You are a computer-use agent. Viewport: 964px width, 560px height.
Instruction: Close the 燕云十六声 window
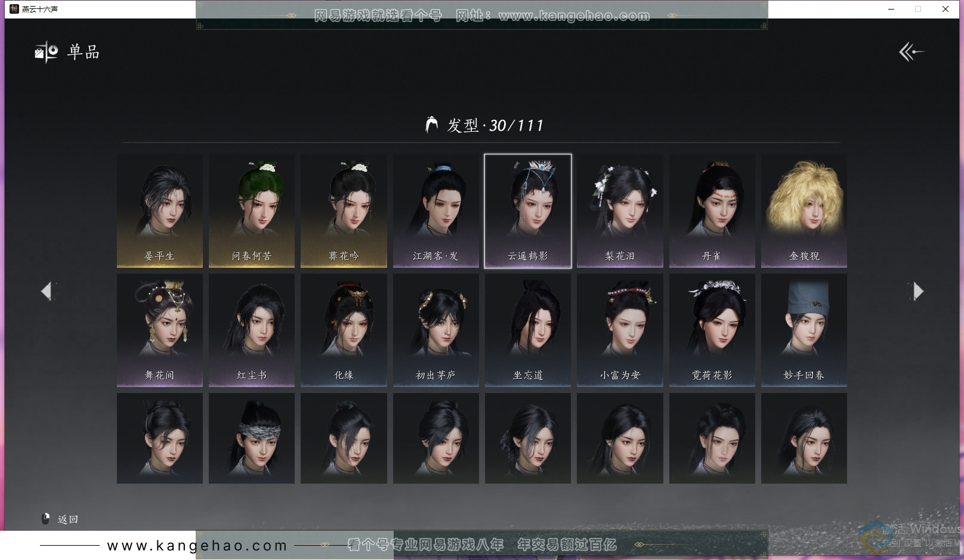tap(946, 9)
